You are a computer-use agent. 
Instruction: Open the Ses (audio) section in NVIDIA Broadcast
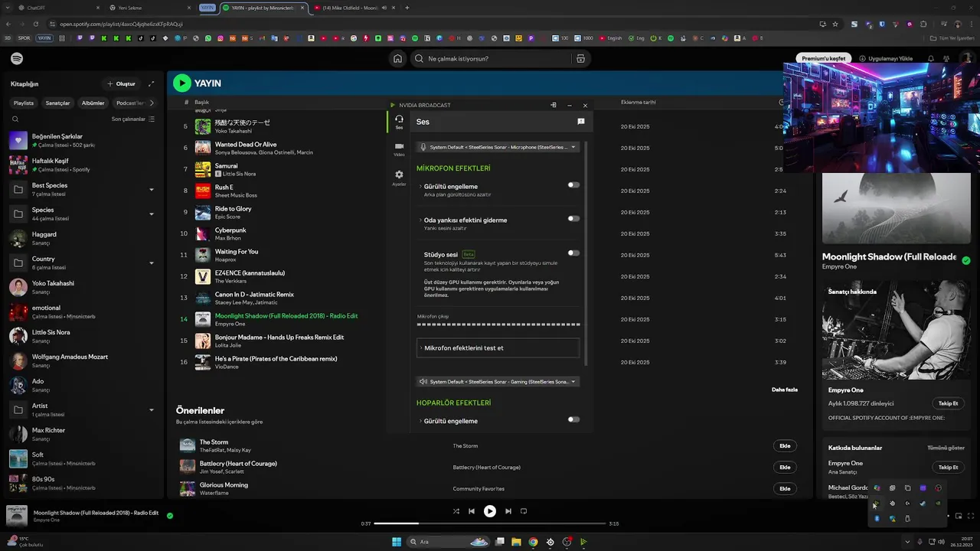click(x=399, y=122)
